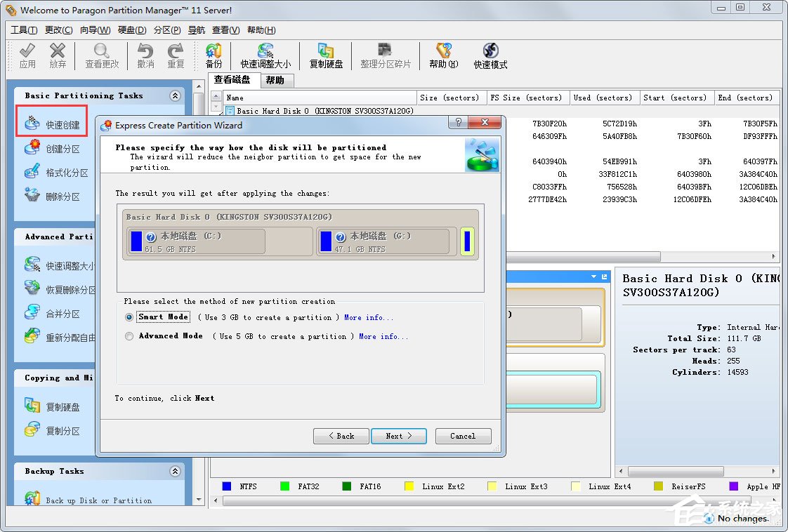This screenshot has width=788, height=532.
Task: Open the Help (帮助) toolbar icon
Action: click(x=443, y=55)
